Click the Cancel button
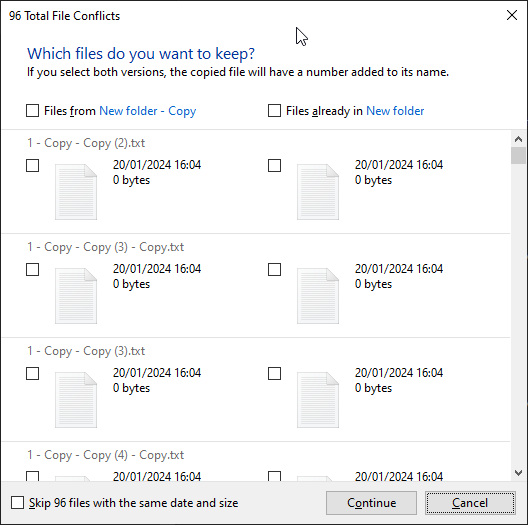The width and height of the screenshot is (528, 525). click(470, 503)
